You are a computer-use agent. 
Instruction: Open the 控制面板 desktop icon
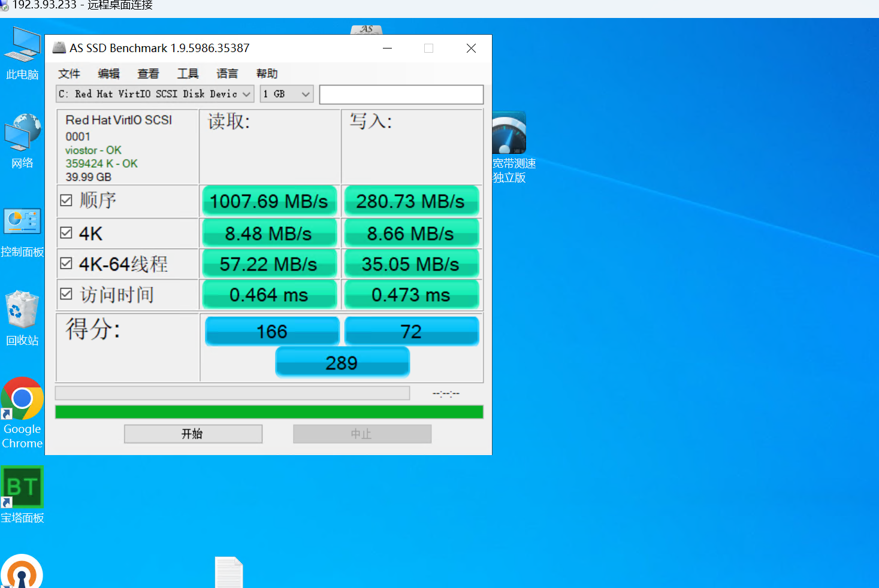coord(22,232)
